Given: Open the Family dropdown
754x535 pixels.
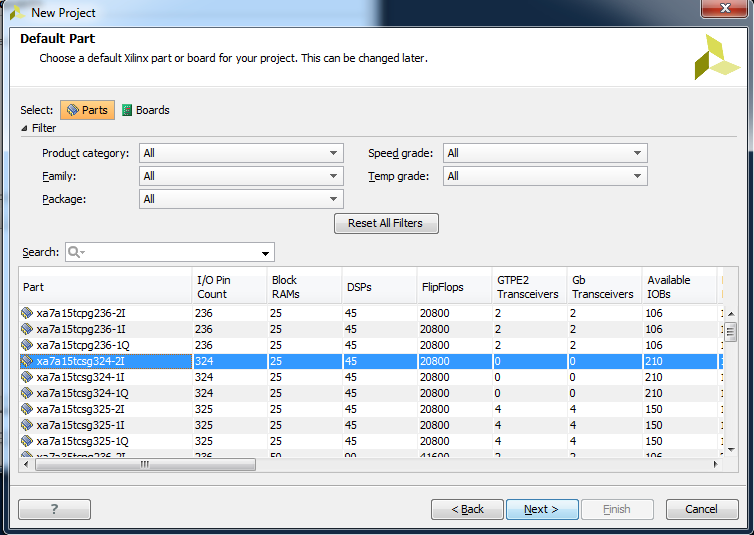Looking at the screenshot, I should (x=241, y=176).
